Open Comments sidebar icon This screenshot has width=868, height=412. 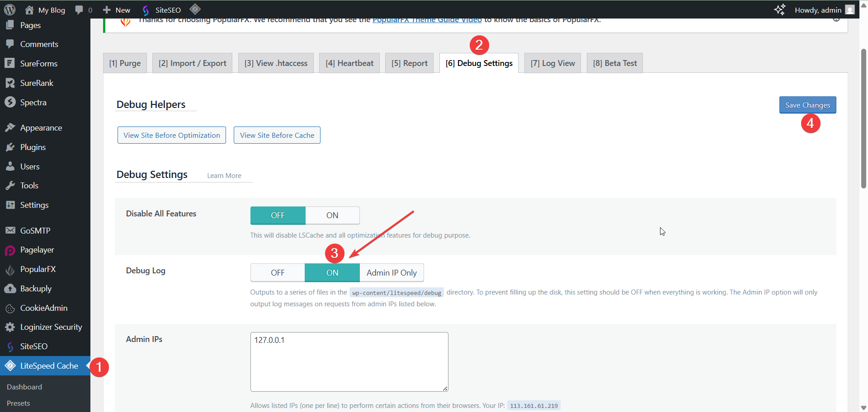pyautogui.click(x=10, y=44)
